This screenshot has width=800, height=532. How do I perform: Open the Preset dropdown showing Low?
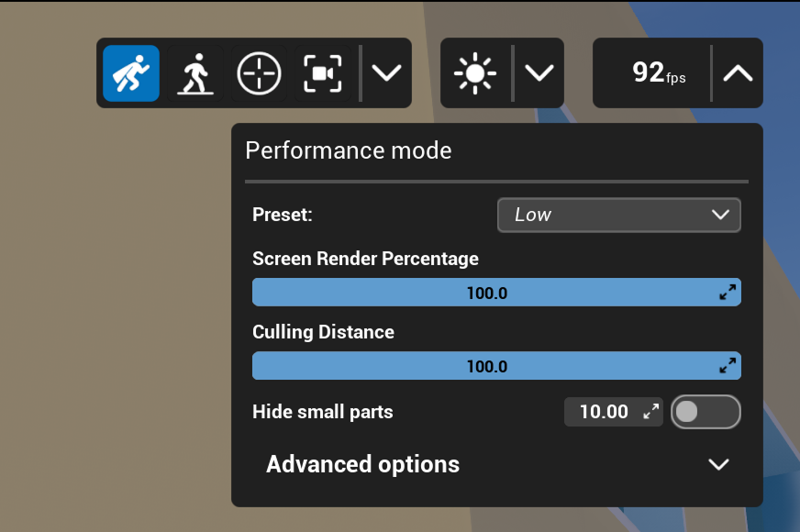pyautogui.click(x=618, y=216)
